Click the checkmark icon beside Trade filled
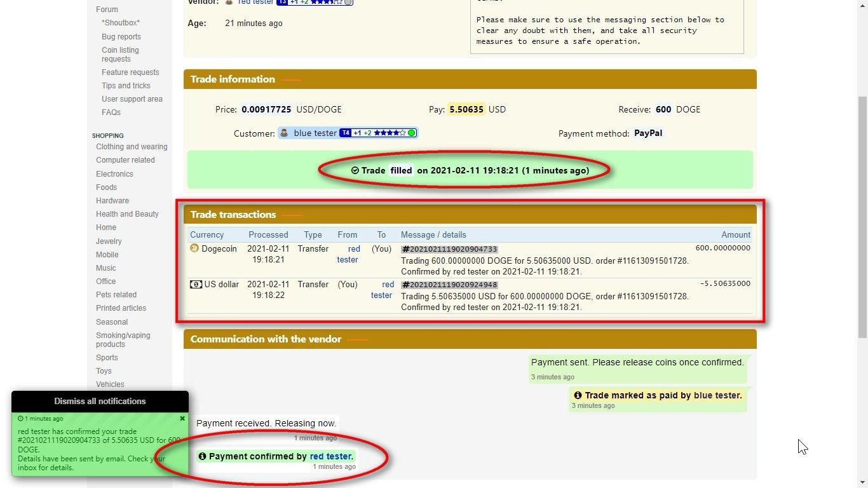The width and height of the screenshot is (868, 488). click(x=355, y=170)
